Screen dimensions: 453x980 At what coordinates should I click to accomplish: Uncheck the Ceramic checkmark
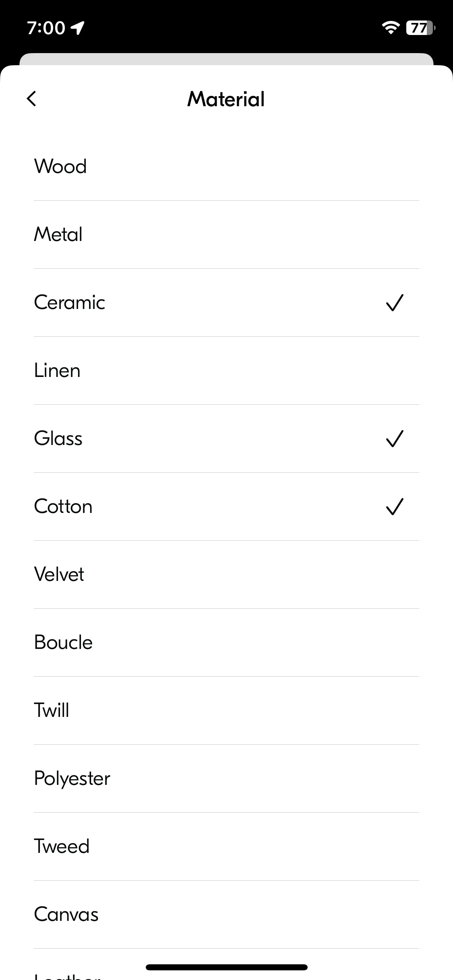point(395,303)
